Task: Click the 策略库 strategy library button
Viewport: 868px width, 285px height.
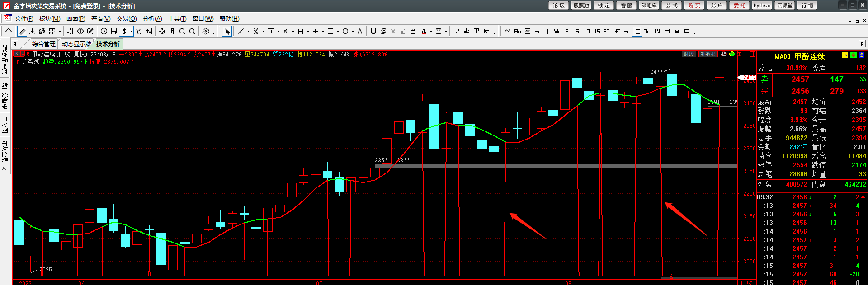Action: coord(649,5)
